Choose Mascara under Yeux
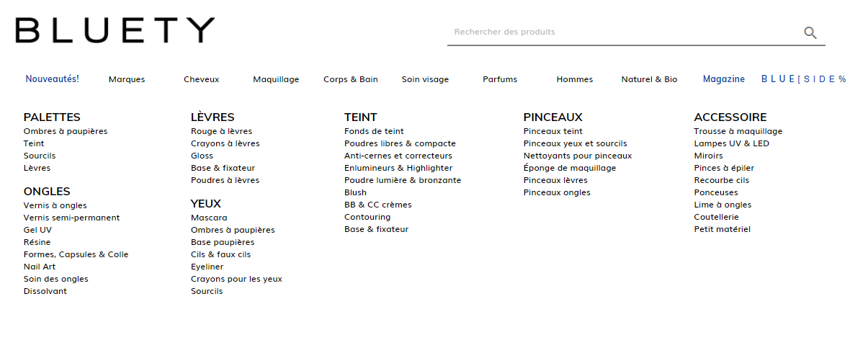The height and width of the screenshot is (348, 868). pyautogui.click(x=209, y=218)
